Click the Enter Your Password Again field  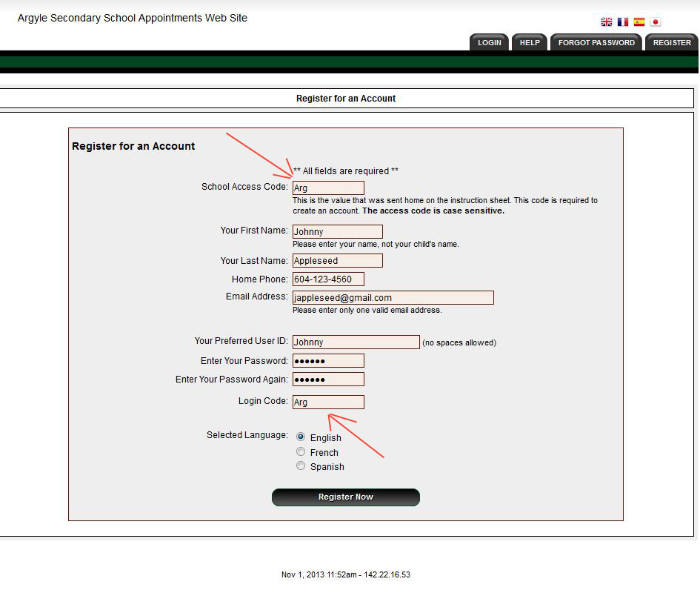[328, 380]
